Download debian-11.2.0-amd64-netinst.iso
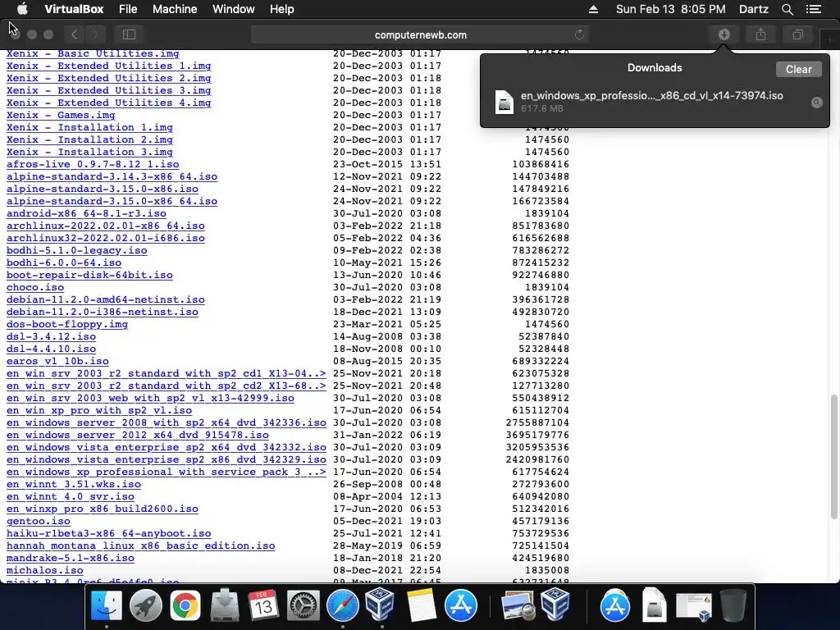The image size is (840, 630). click(x=106, y=300)
